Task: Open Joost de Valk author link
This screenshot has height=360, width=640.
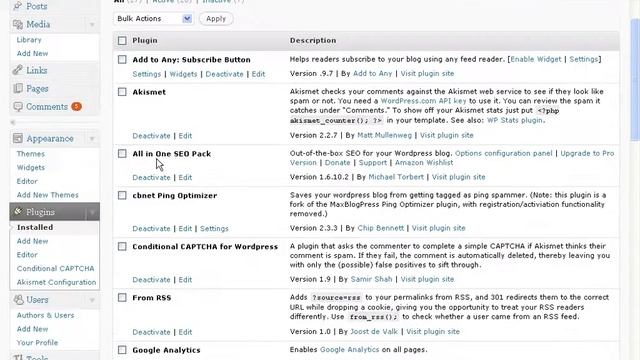Action: coord(374,331)
